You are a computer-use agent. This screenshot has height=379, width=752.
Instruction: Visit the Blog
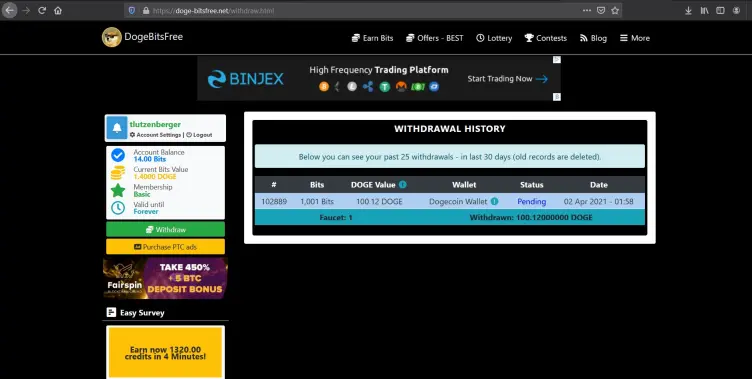(593, 38)
